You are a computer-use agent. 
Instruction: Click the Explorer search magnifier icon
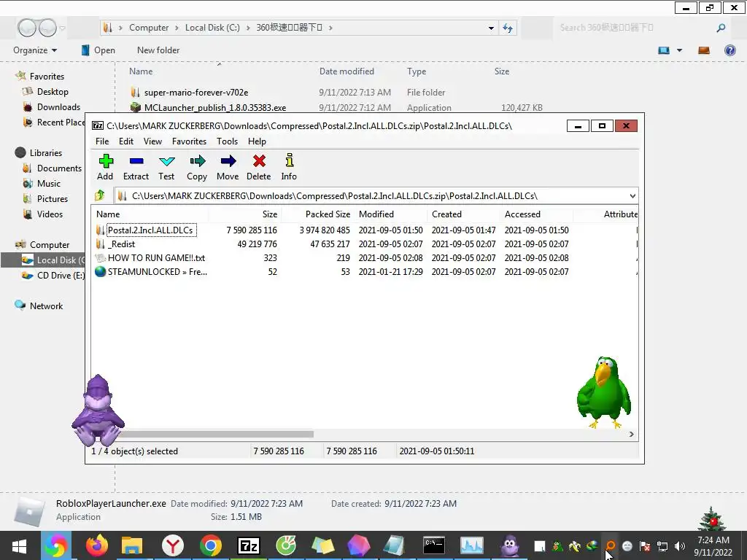pyautogui.click(x=721, y=28)
